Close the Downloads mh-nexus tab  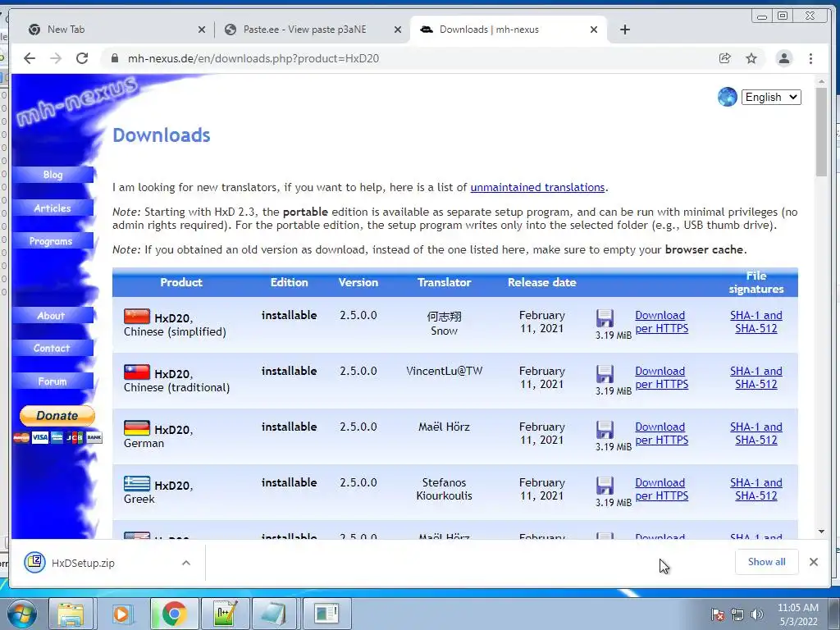click(x=594, y=30)
